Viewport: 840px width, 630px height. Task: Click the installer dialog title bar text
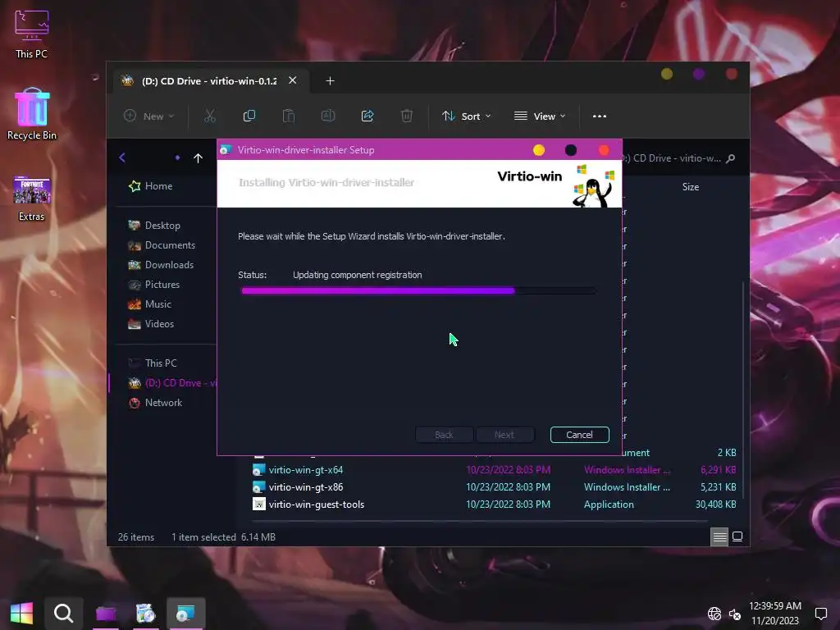306,150
